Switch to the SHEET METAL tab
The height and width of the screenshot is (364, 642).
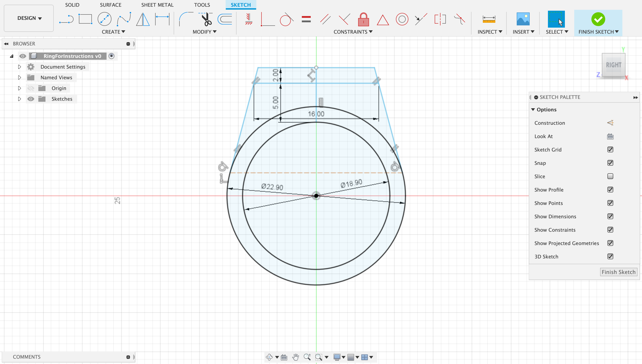point(157,5)
